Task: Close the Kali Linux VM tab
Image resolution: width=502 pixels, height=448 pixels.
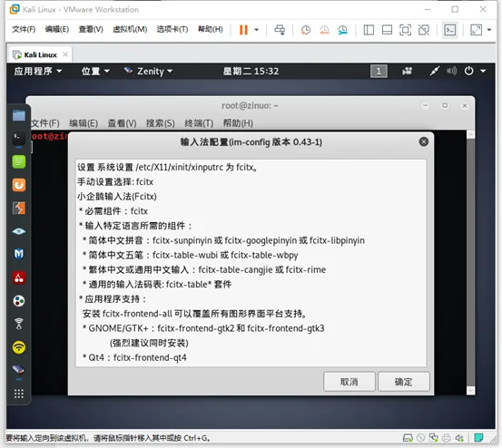Action: [65, 54]
